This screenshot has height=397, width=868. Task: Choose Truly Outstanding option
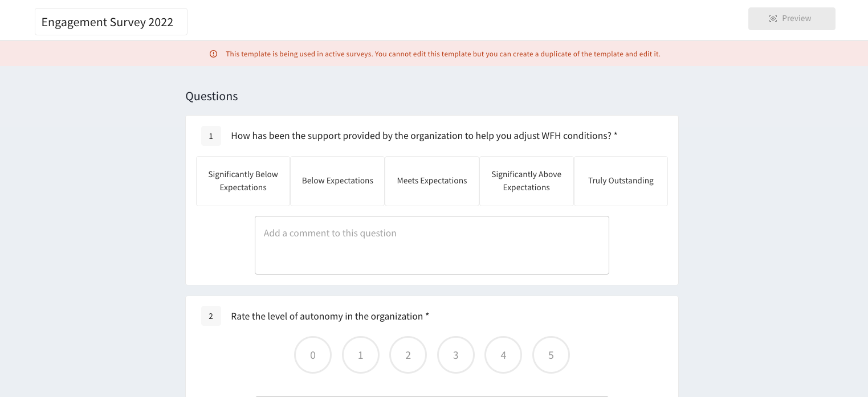click(621, 181)
